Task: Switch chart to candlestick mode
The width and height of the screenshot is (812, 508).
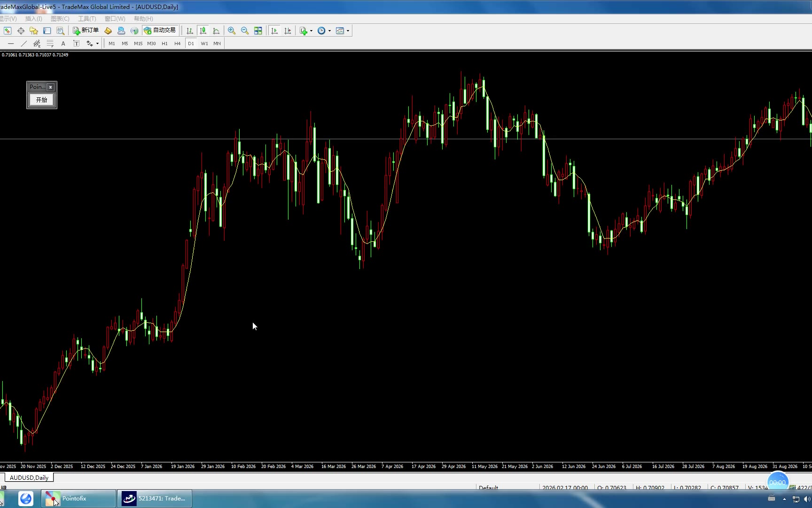Action: pos(203,31)
